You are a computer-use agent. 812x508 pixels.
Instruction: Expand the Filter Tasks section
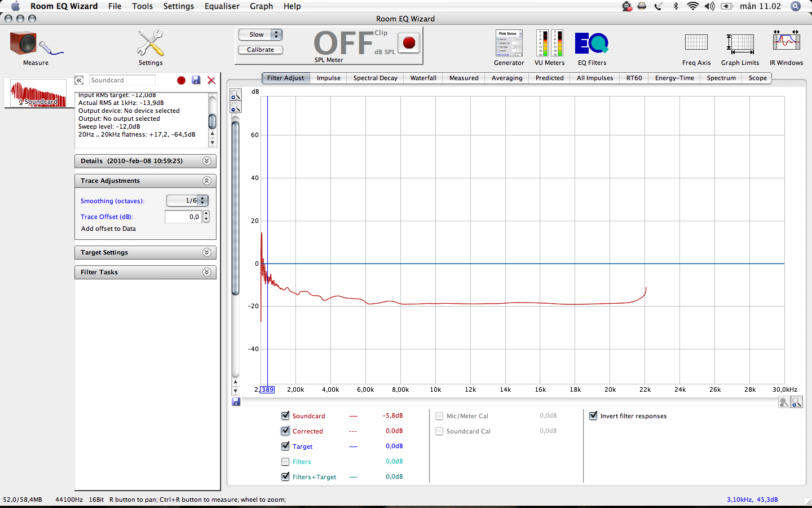point(207,272)
